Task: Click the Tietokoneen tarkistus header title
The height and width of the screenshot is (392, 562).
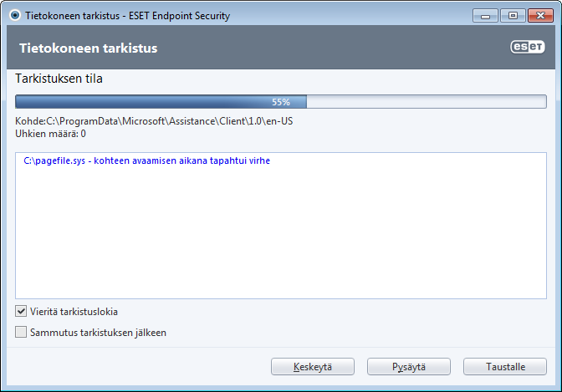Action: tap(88, 48)
